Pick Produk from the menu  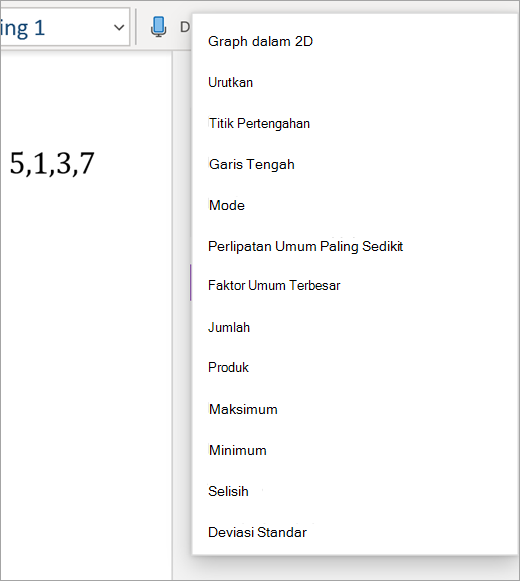(x=228, y=368)
